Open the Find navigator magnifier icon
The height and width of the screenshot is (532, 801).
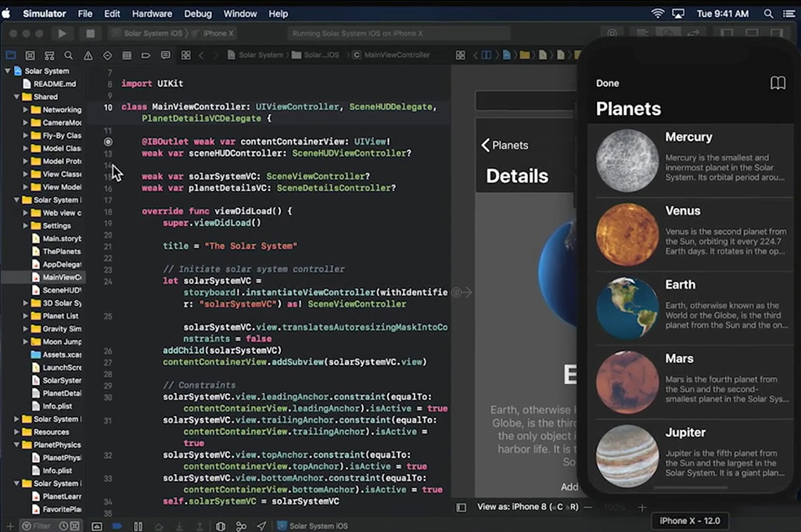point(69,56)
